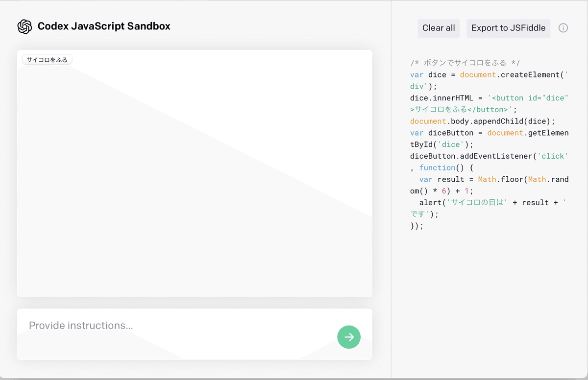Click the comment line ボタンでサイコロをふる
588x380 pixels.
point(465,63)
